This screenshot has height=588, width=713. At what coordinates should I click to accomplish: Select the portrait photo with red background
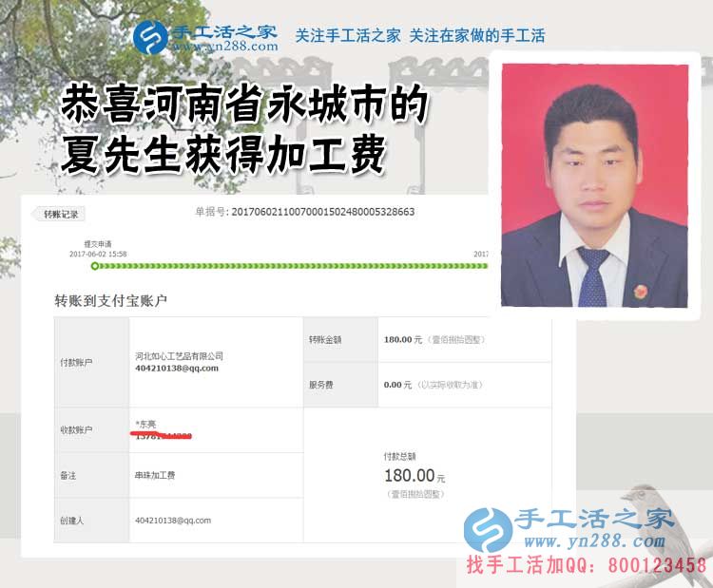coord(594,185)
